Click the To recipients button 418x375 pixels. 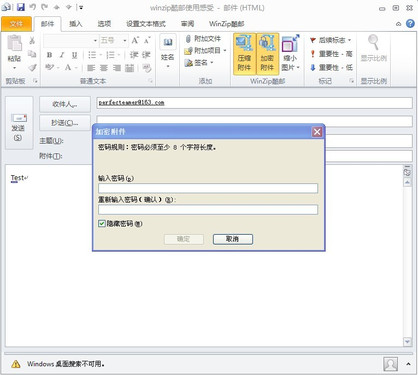65,104
